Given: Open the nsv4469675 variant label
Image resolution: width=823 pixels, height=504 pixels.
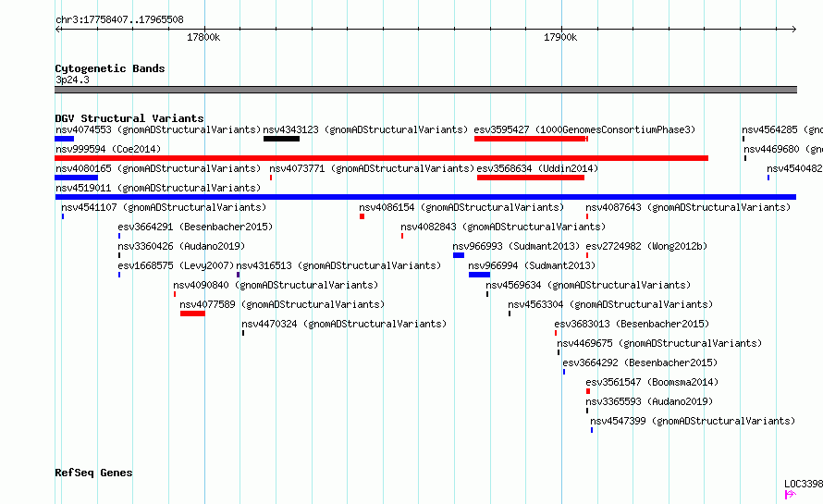Looking at the screenshot, I should point(659,343).
